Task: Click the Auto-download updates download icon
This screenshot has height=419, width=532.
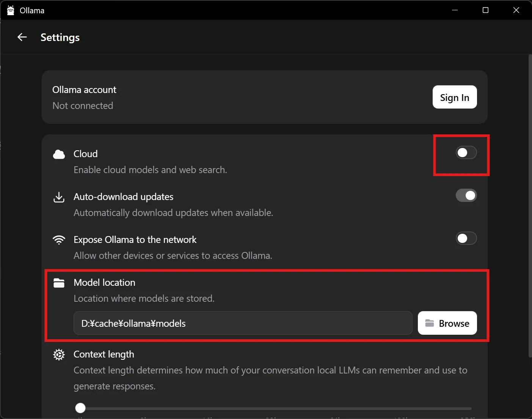Action: pyautogui.click(x=59, y=197)
